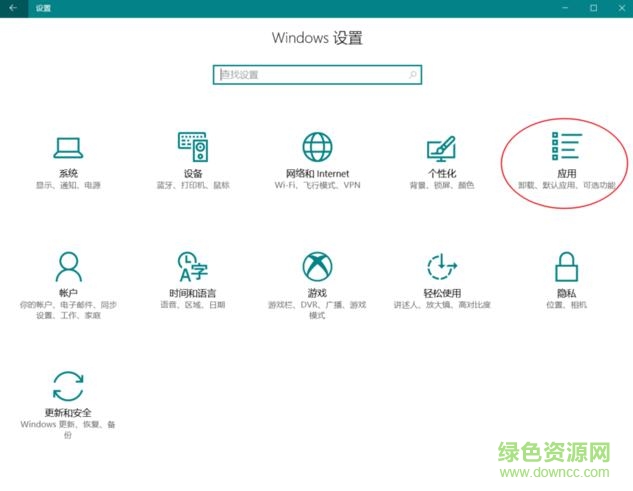Maximize the Settings window
This screenshot has height=491, width=633.
pos(593,8)
